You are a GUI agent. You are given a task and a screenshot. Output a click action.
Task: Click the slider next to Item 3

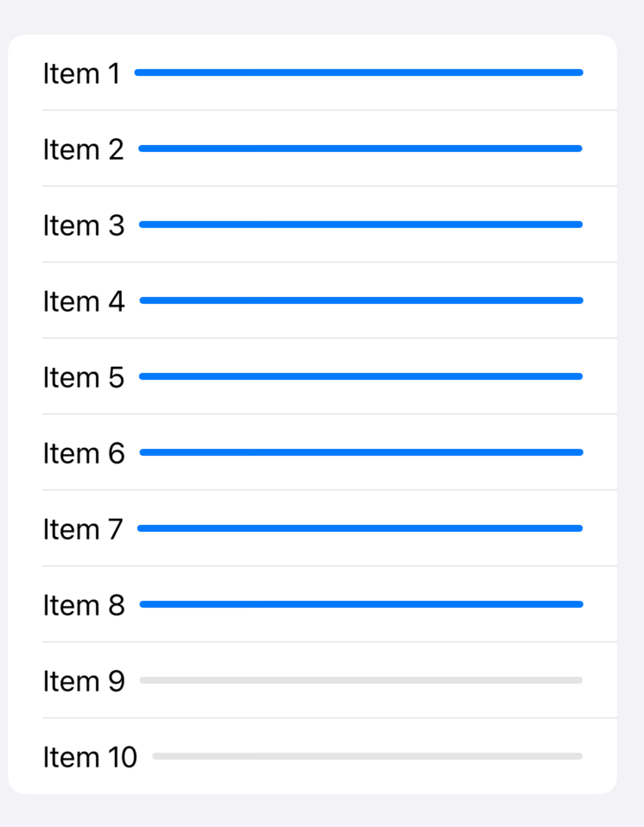point(361,224)
